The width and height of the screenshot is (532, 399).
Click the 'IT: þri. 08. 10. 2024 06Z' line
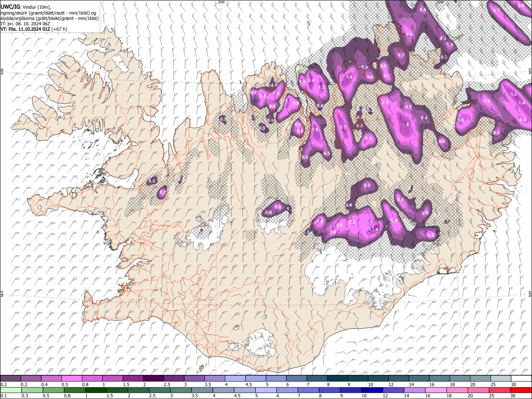(x=25, y=24)
